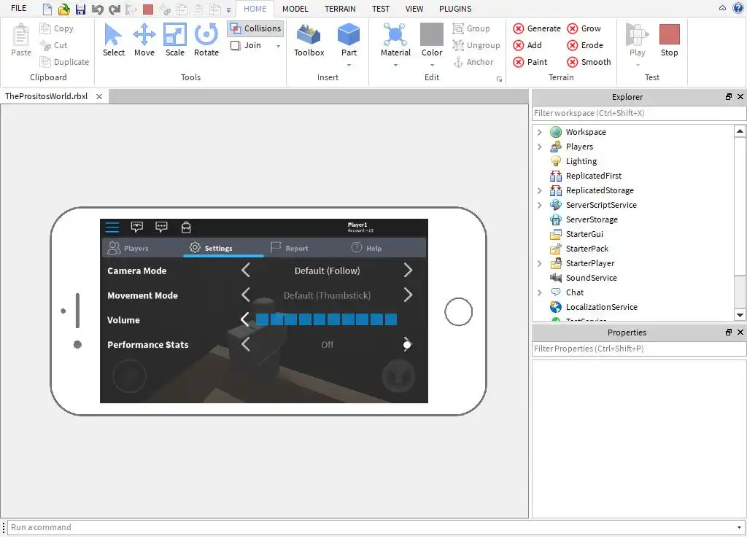This screenshot has width=747, height=560.
Task: Click Erode terrain tool
Action: click(585, 45)
